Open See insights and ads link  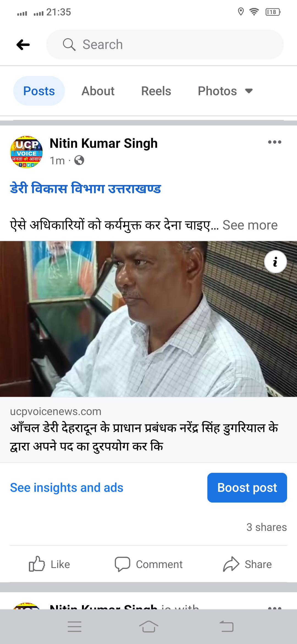(67, 488)
